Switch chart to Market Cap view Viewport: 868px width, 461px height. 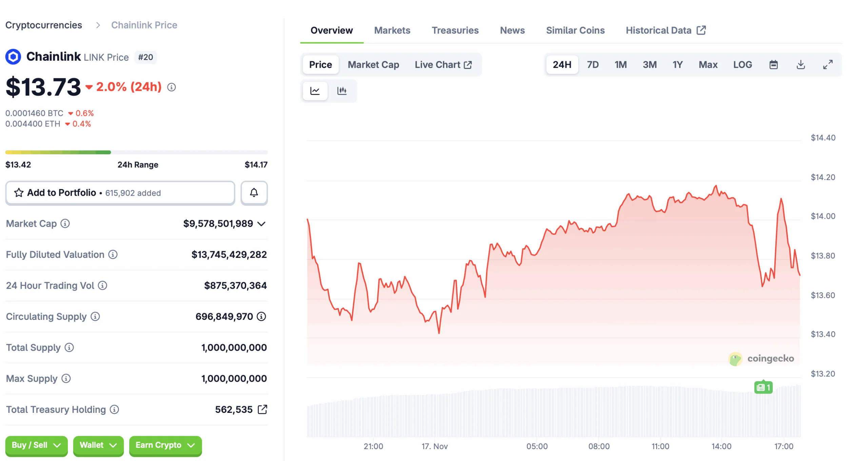tap(373, 64)
